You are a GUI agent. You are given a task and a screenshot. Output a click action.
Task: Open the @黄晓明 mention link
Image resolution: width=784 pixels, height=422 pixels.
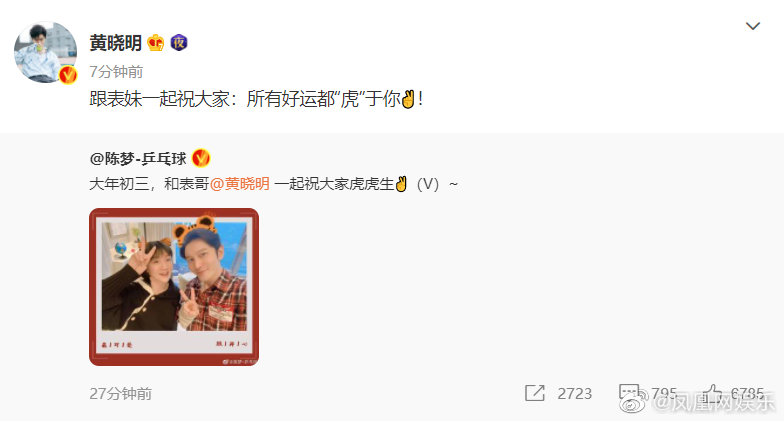tap(240, 184)
